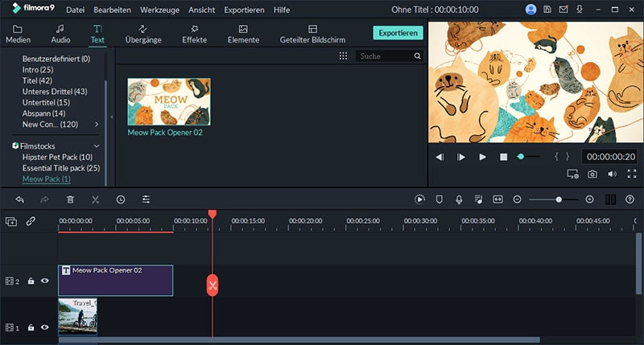Open the Datei menu

click(75, 10)
